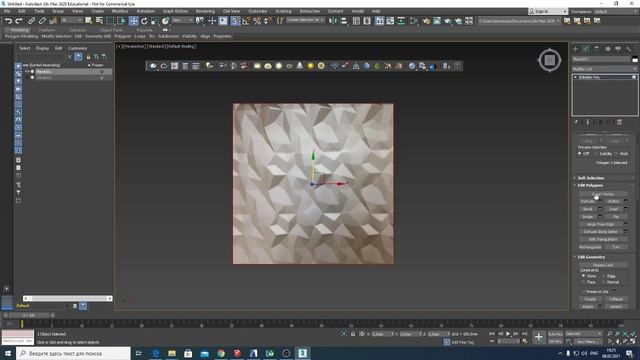Screen dimensions: 640x360
Task: Click the Mirror tool icon
Action: tap(333, 21)
